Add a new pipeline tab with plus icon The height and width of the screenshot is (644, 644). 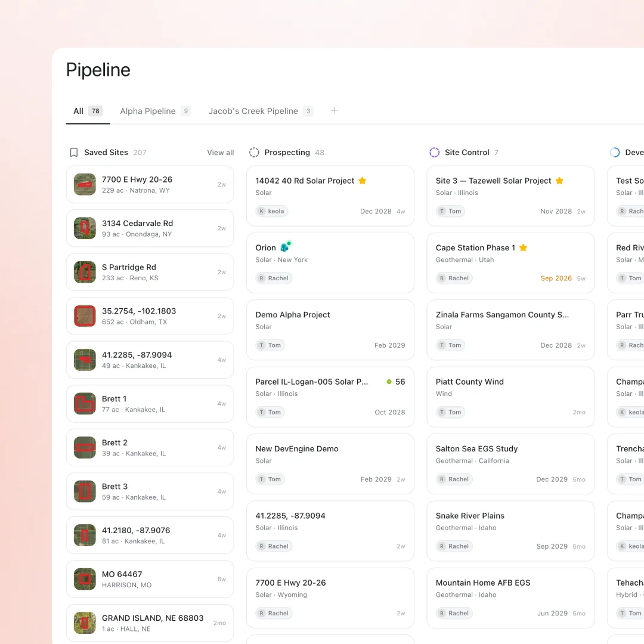(335, 110)
